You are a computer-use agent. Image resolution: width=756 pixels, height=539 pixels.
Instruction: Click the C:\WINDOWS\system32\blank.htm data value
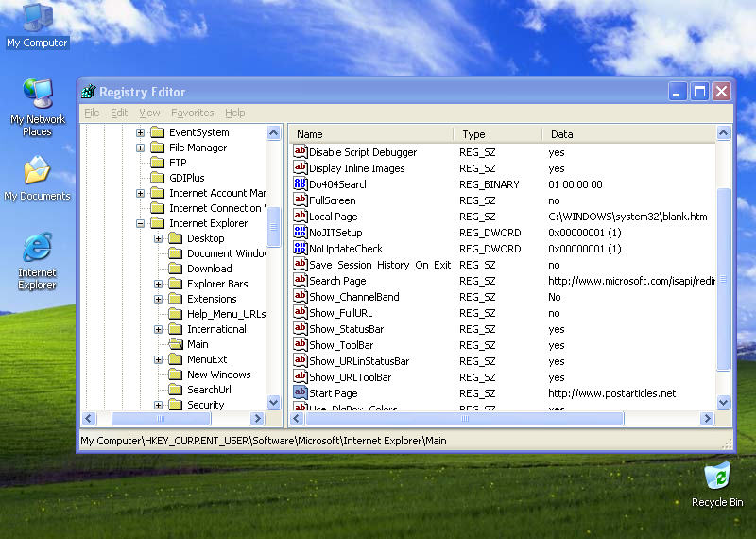point(627,217)
